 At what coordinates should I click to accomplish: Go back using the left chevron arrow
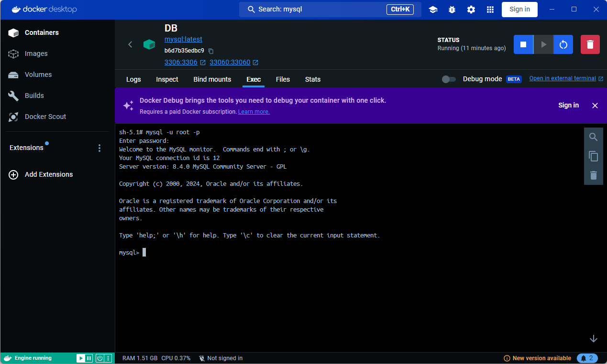click(130, 44)
